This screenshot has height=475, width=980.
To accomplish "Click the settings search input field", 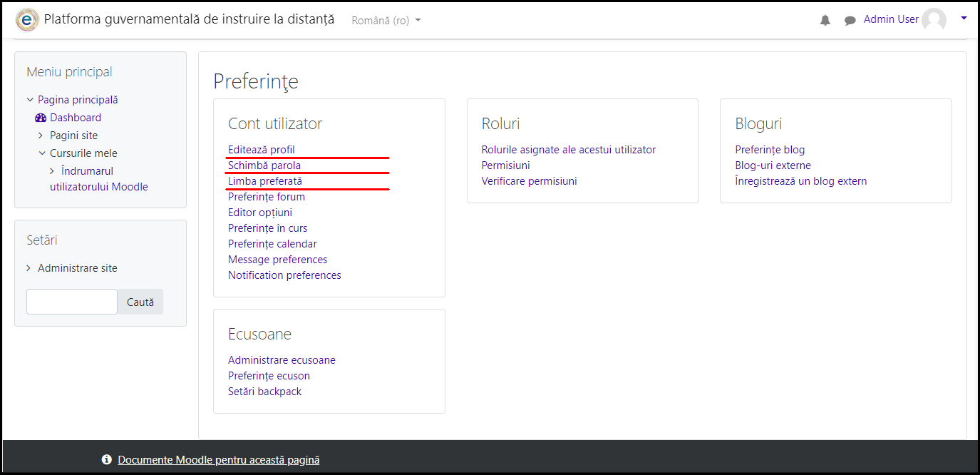I will [x=72, y=302].
